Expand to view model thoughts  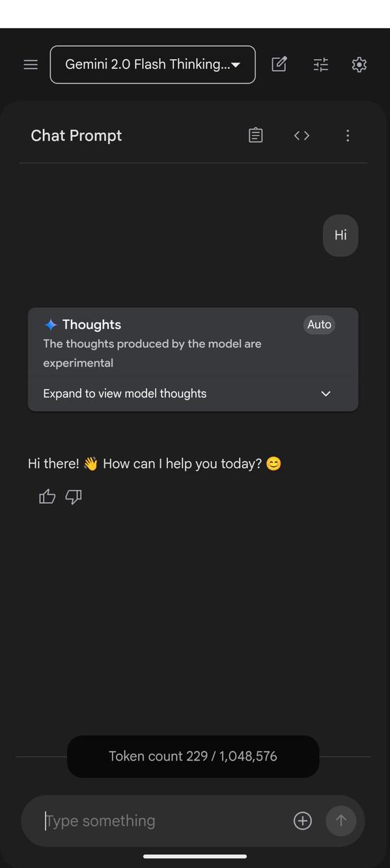pos(124,393)
